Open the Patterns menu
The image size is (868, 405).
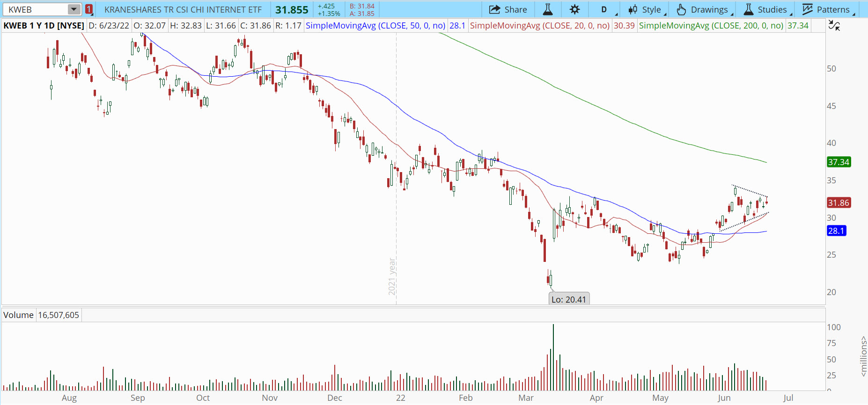click(x=827, y=9)
